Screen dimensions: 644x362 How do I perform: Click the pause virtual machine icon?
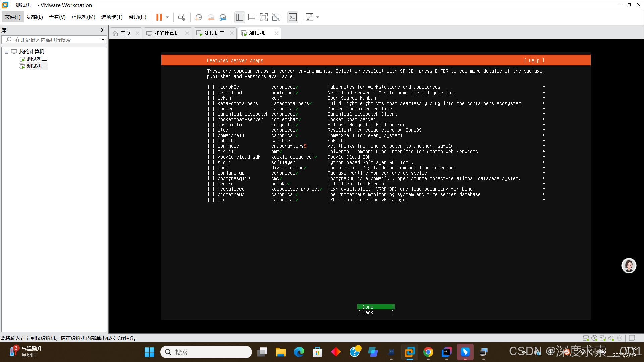click(x=159, y=17)
